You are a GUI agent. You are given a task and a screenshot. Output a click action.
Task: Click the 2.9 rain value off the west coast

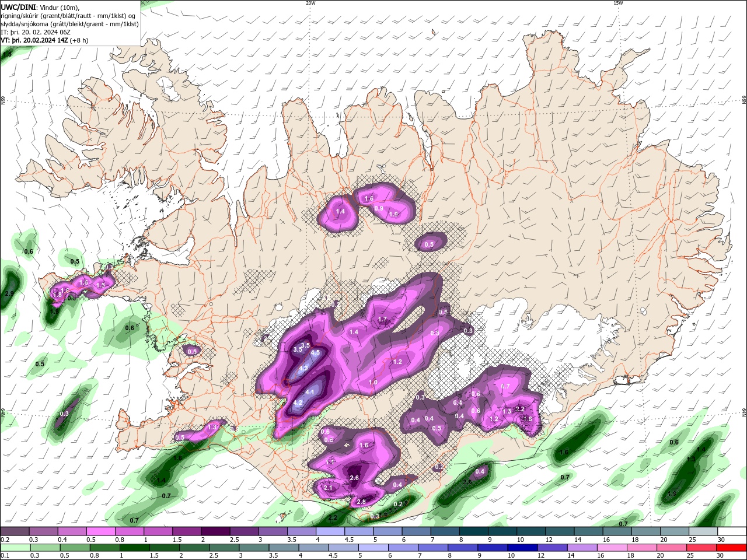9,293
